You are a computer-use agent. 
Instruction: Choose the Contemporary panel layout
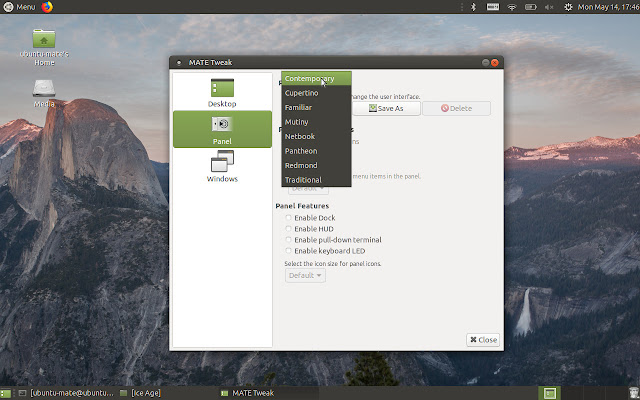(x=316, y=78)
